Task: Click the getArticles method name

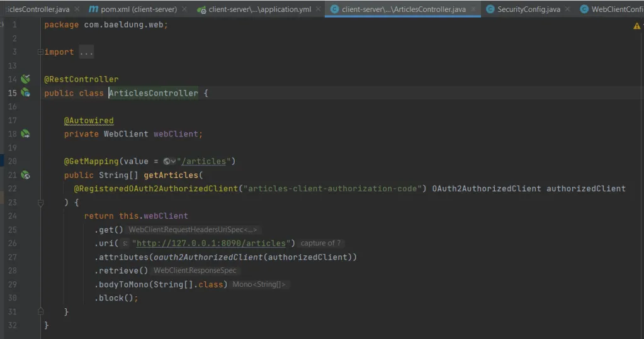Action: 171,175
